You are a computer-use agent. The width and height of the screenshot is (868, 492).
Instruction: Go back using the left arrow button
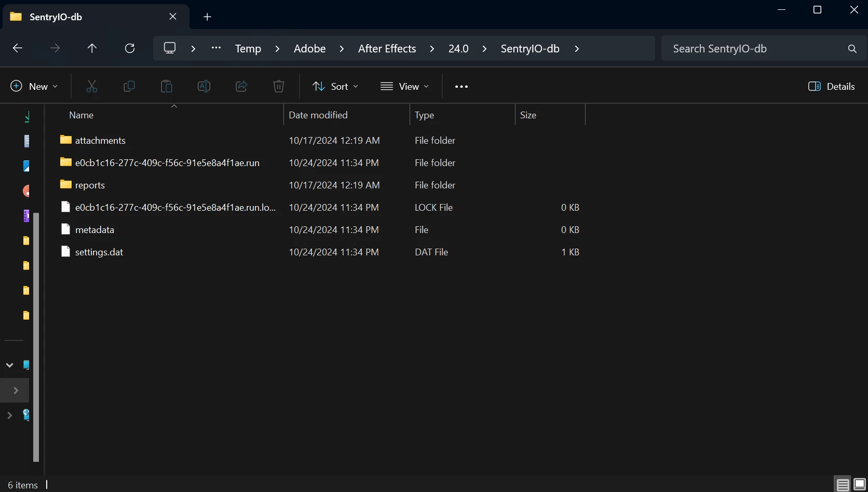tap(18, 48)
